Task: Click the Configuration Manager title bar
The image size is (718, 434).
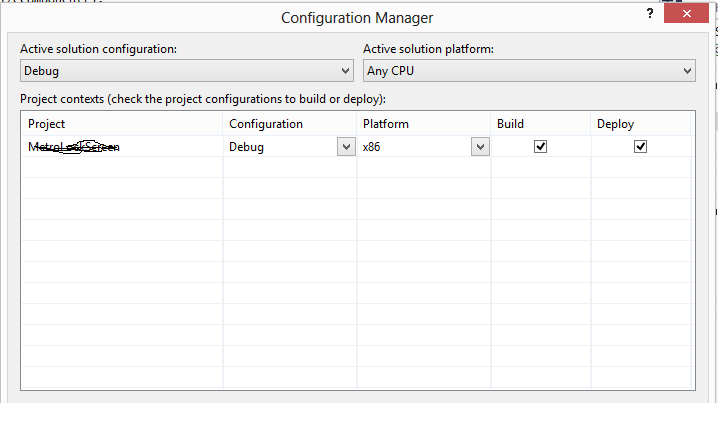Action: (x=357, y=18)
